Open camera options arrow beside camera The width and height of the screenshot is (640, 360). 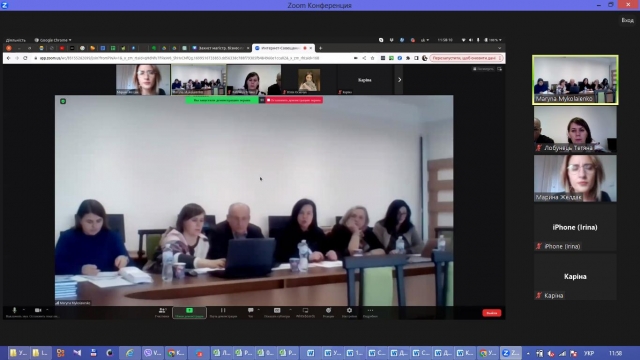pos(47,310)
